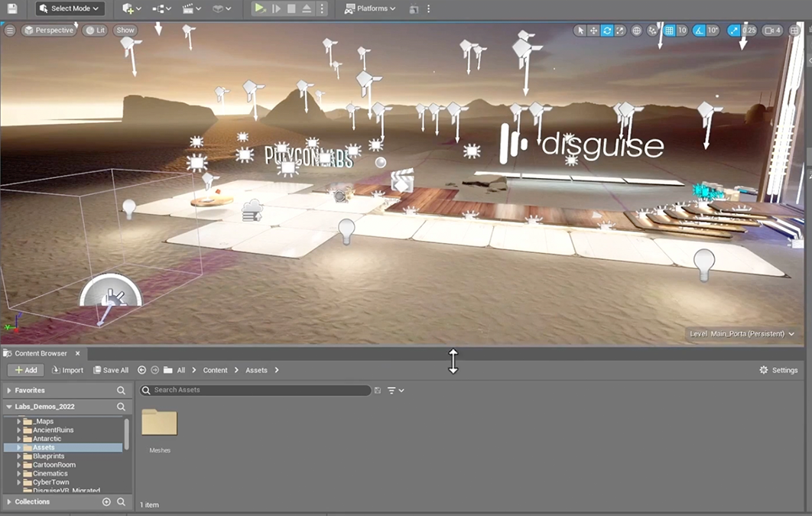The height and width of the screenshot is (516, 812).
Task: Click the Eject from player button
Action: pyautogui.click(x=307, y=8)
